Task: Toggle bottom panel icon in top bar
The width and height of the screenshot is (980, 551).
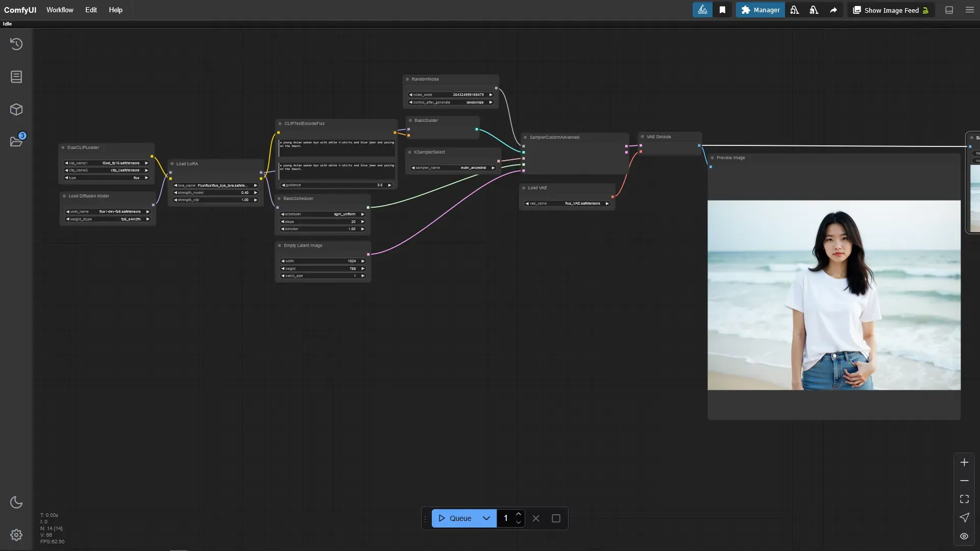Action: [x=949, y=10]
